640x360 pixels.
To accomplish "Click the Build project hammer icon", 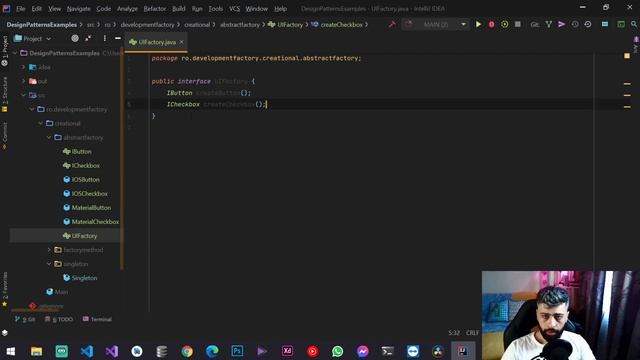I will pos(392,24).
